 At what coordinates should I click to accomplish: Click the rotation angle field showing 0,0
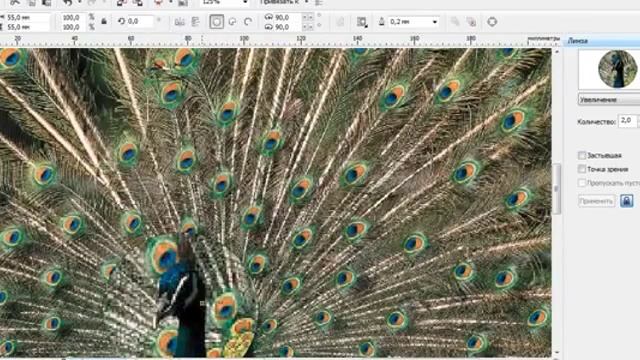(140, 21)
